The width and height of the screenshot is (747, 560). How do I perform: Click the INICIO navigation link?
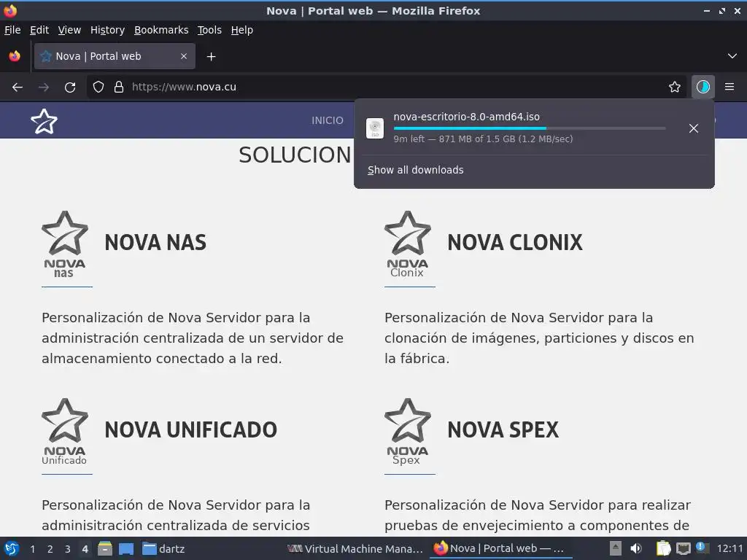tap(328, 120)
